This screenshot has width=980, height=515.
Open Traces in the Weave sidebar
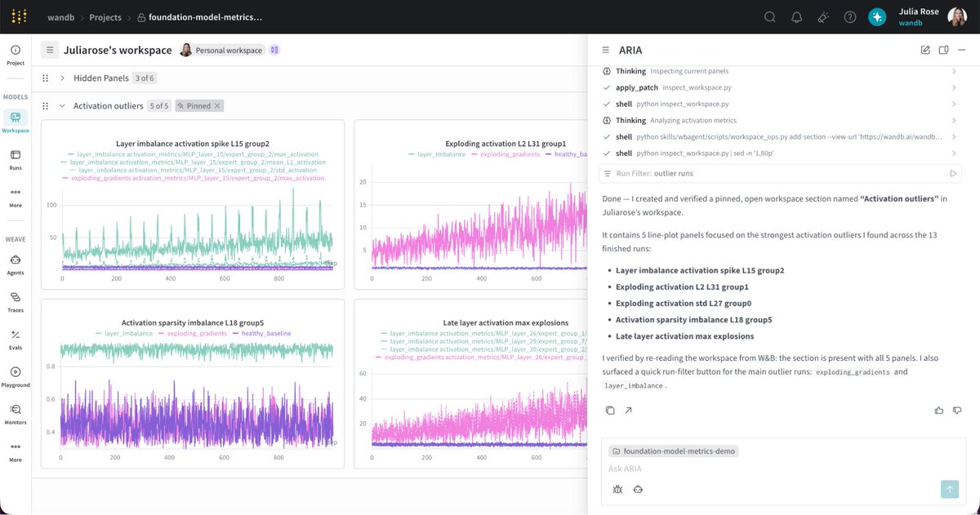pos(16,301)
